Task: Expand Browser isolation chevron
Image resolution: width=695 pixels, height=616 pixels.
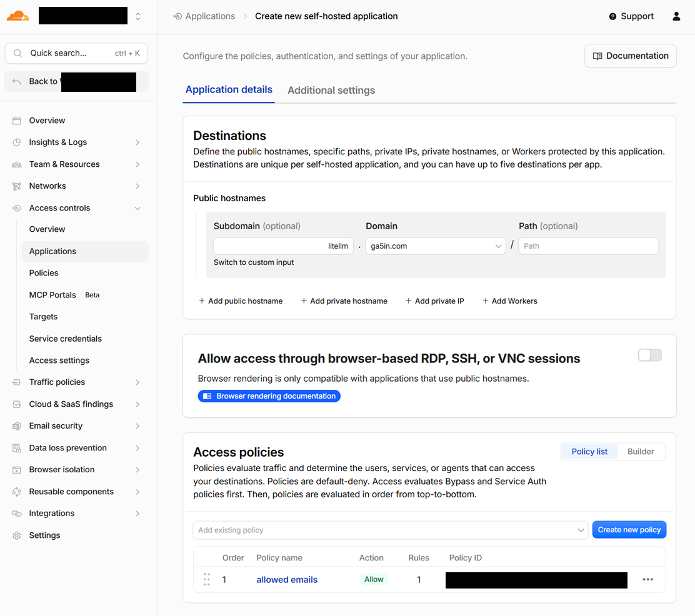Action: 137,470
